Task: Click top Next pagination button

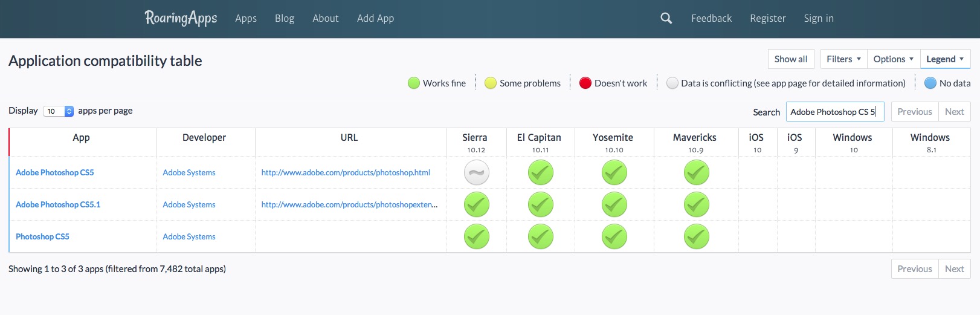Action: pos(955,111)
